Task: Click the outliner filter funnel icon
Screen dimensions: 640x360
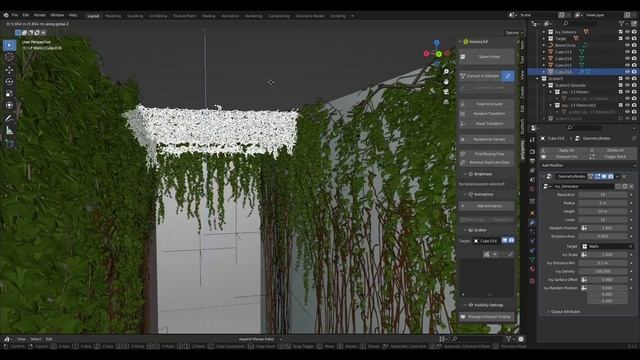Action: tap(622, 24)
